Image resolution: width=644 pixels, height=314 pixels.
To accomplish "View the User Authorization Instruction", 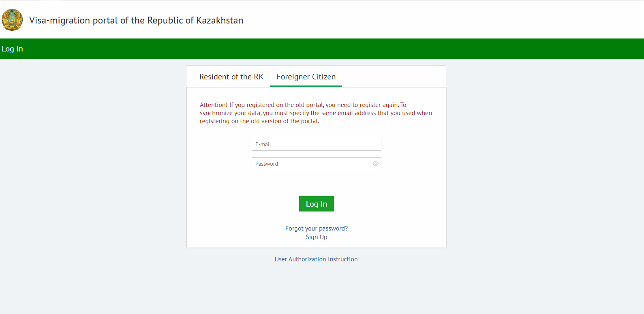I will click(x=316, y=259).
